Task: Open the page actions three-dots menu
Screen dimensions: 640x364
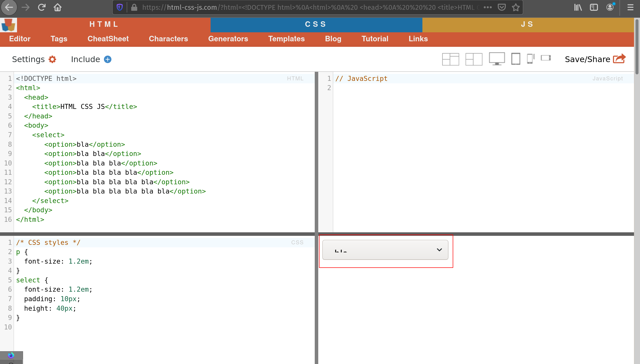Action: [488, 8]
